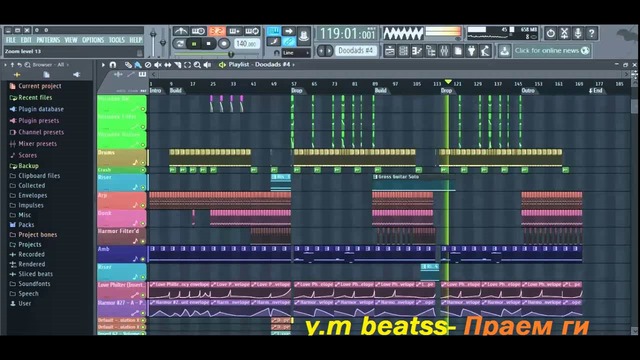The height and width of the screenshot is (360, 640).
Task: Click the one-click audio recording microphone icon
Action: point(578,33)
